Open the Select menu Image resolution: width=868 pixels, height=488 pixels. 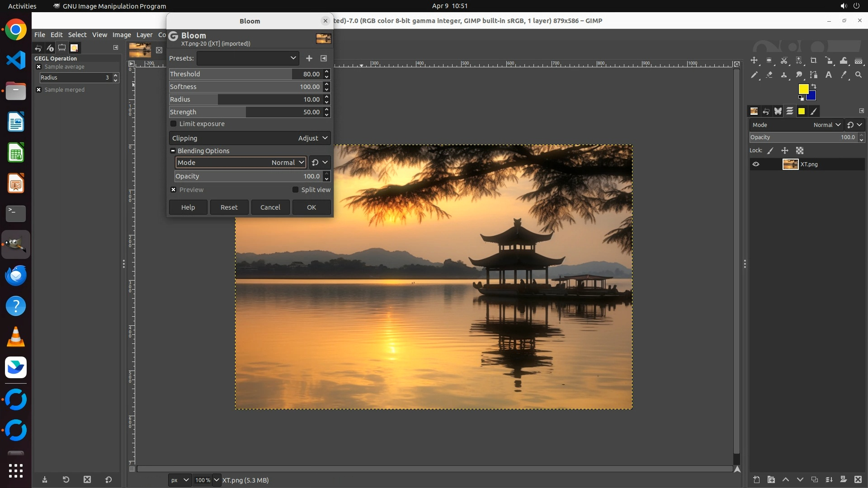pos(77,35)
